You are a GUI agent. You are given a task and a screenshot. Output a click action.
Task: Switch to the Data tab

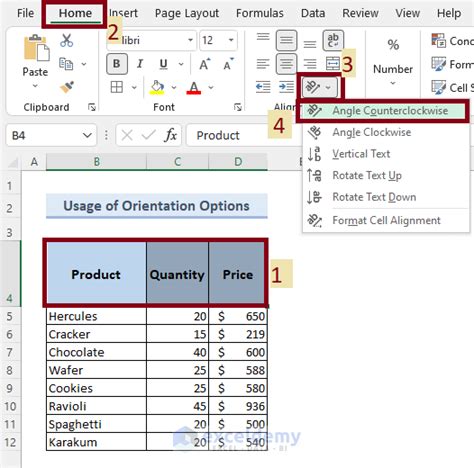[313, 13]
